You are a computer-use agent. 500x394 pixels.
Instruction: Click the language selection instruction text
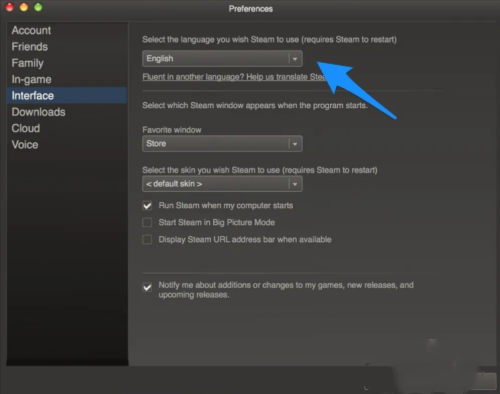[269, 40]
